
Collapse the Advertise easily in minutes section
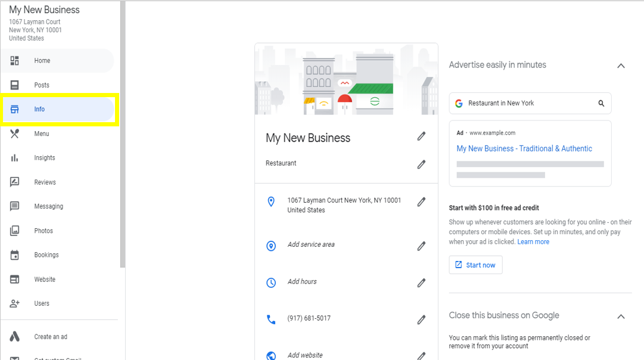621,66
